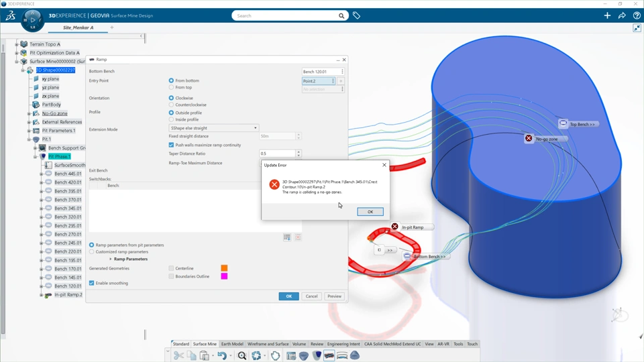
Task: Switch to Standard toolbar tab
Action: click(180, 344)
